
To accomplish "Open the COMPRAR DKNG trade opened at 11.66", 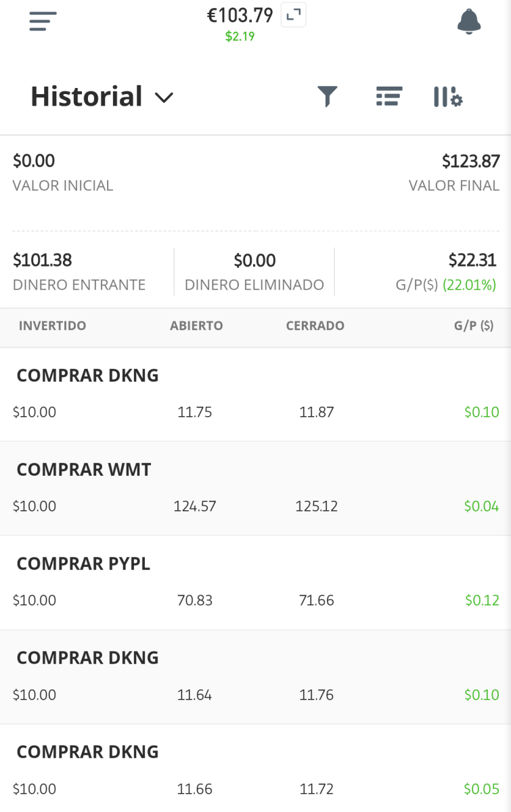I will [x=255, y=769].
